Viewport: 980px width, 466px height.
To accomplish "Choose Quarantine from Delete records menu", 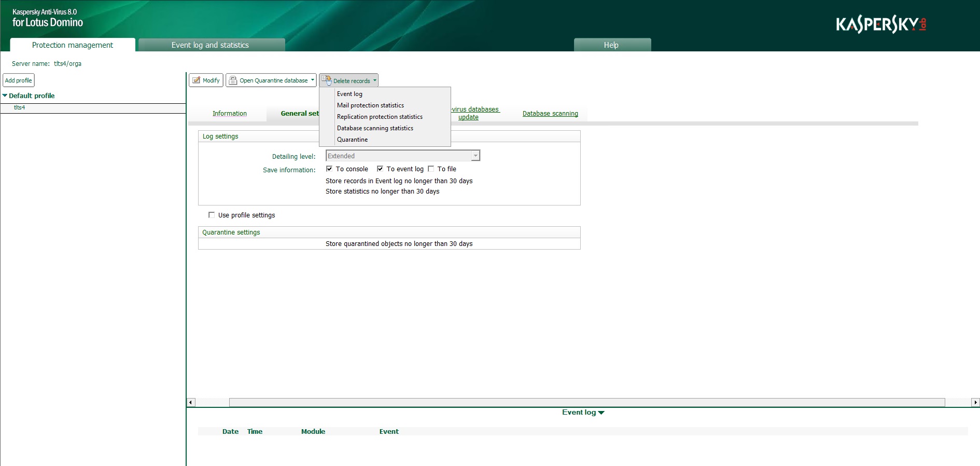I will pos(352,140).
